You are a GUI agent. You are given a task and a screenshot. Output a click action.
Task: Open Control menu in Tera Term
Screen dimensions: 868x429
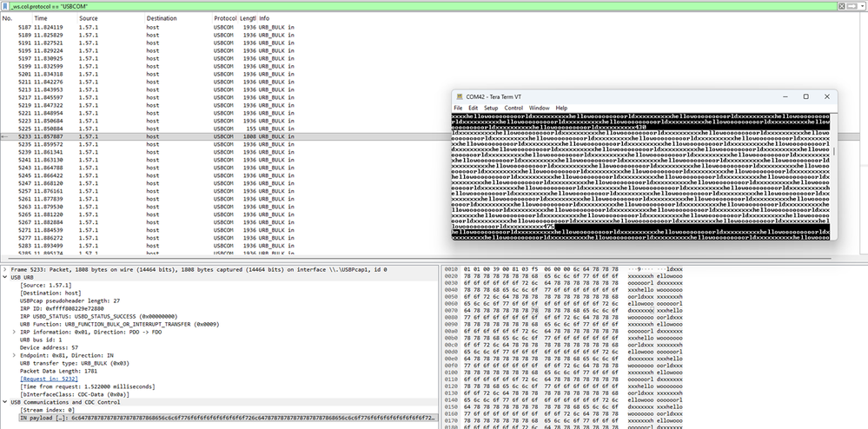click(514, 108)
